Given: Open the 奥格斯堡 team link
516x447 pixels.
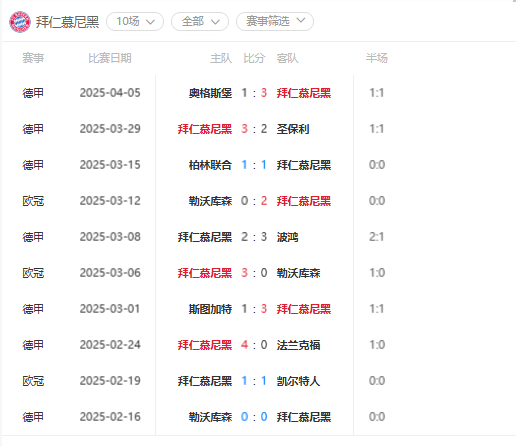Looking at the screenshot, I should [x=210, y=93].
